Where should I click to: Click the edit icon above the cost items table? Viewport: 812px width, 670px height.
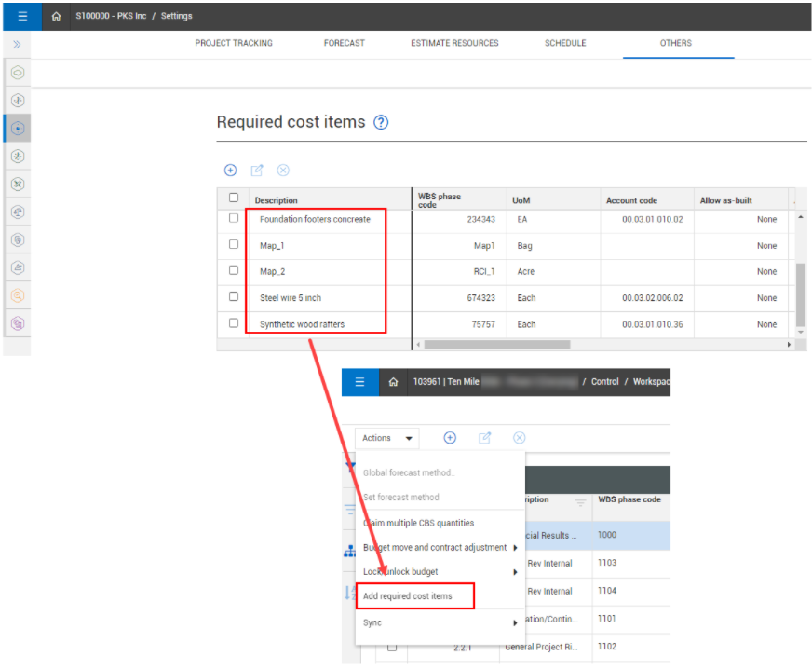point(257,171)
